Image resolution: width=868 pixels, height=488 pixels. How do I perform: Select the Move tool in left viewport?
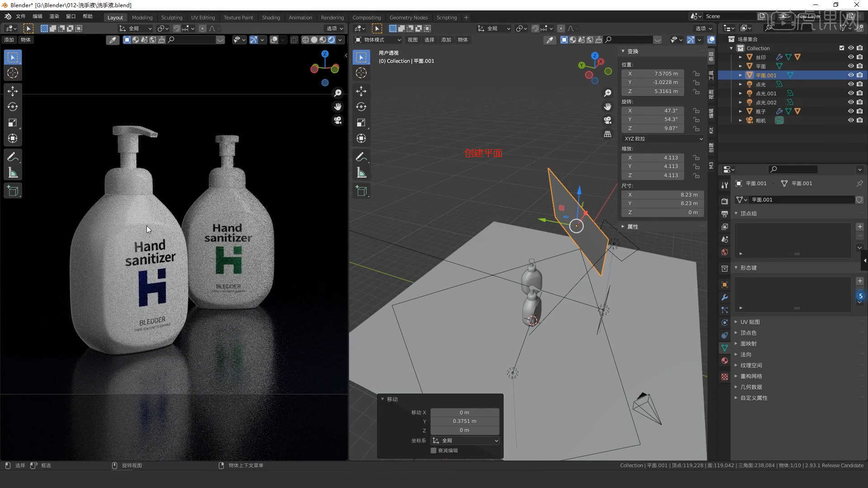(13, 91)
